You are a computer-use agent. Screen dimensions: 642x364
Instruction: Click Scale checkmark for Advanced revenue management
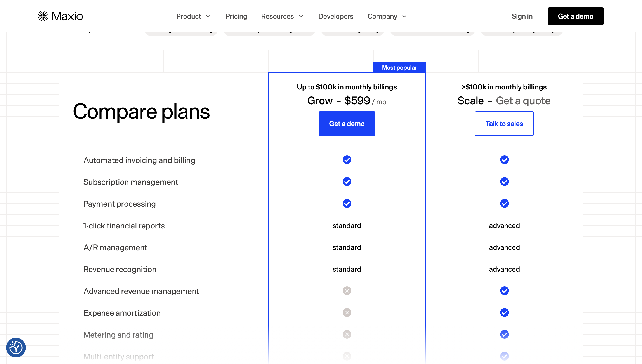[x=504, y=291]
